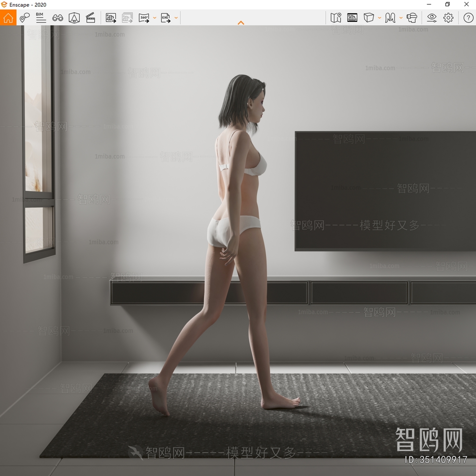Close the Enscape window
This screenshot has height=476, width=476.
click(x=466, y=4)
